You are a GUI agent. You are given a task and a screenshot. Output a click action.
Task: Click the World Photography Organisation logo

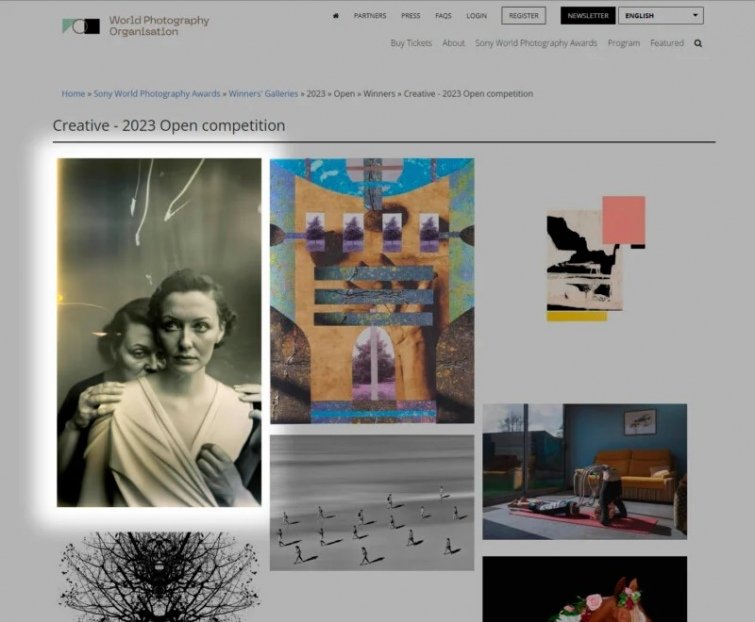135,26
